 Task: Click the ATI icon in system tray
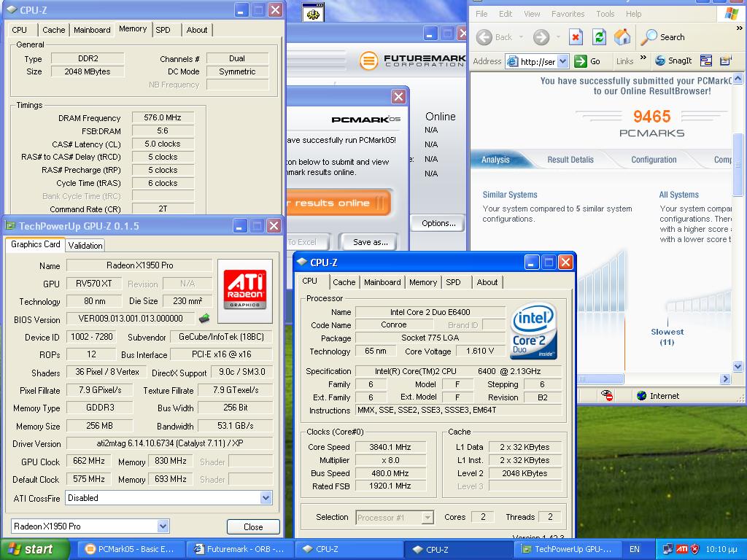[682, 549]
